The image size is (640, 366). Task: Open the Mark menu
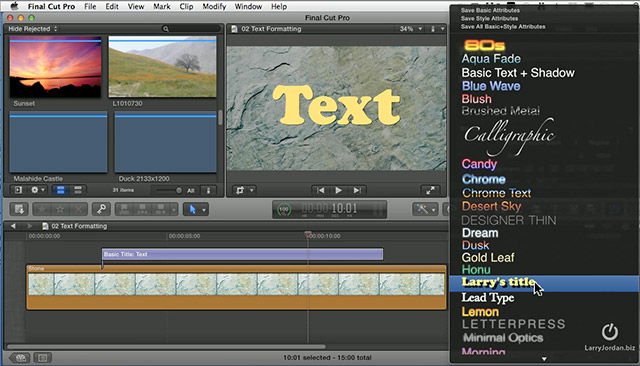pos(162,7)
